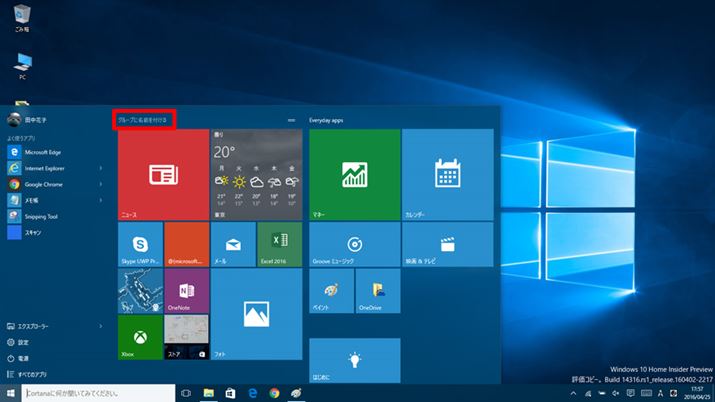Expand エクスプローラー jump list arrow
Viewport: 715px width, 402px height.
point(101,326)
